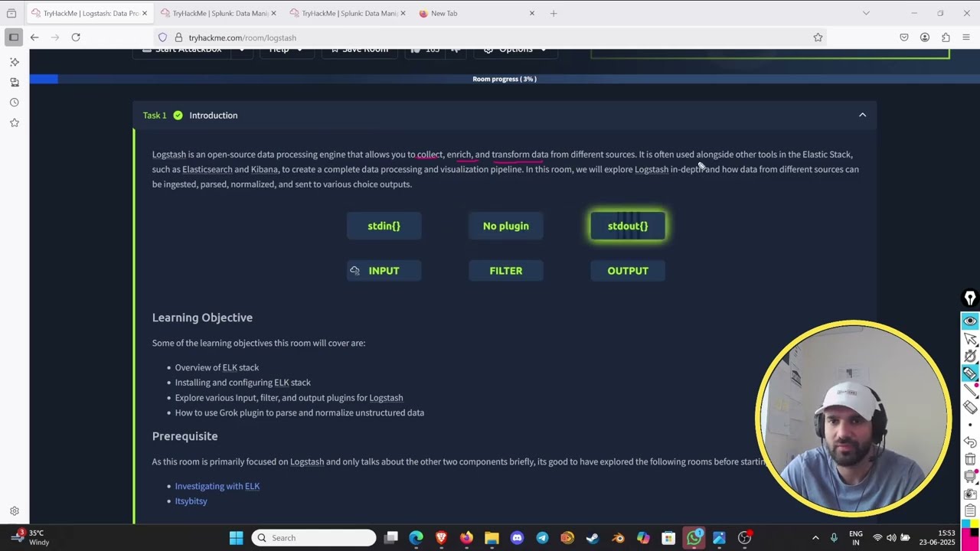The width and height of the screenshot is (980, 551).
Task: Click the tracking protection shield icon
Action: click(x=163, y=37)
